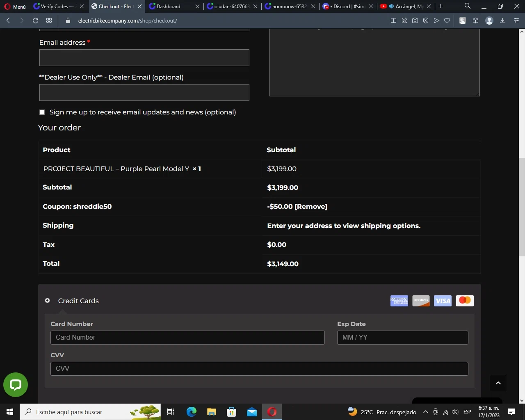Open the notification center icon
Viewport: 525px width, 420px height.
(x=511, y=412)
